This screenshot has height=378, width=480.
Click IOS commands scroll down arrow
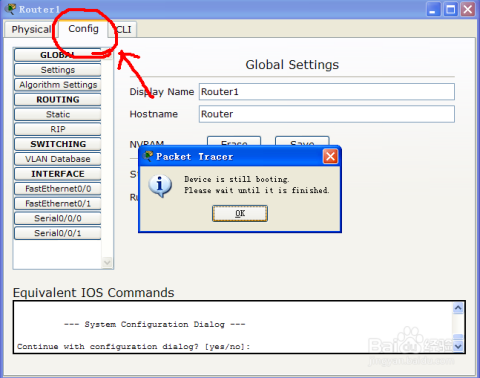point(458,346)
